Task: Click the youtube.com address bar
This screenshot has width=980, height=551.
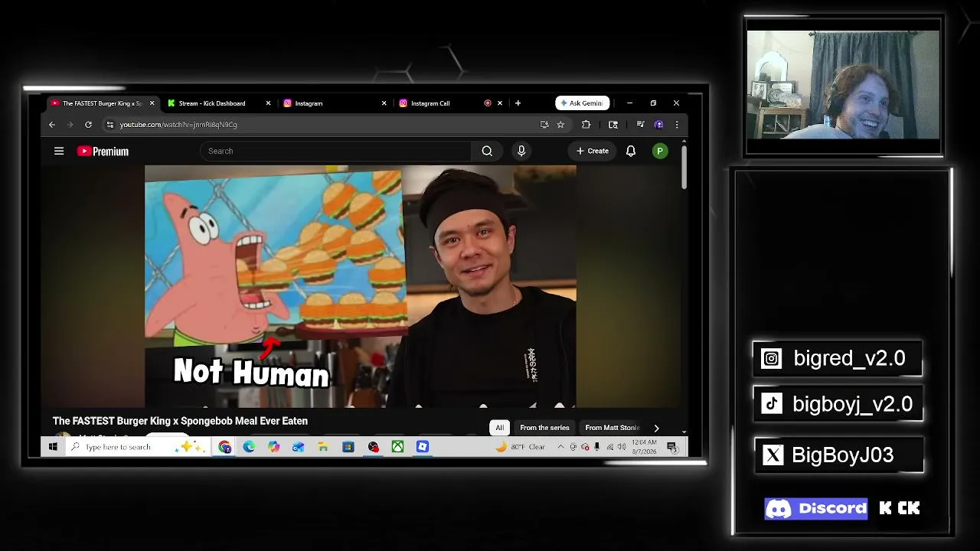Action: pyautogui.click(x=322, y=125)
